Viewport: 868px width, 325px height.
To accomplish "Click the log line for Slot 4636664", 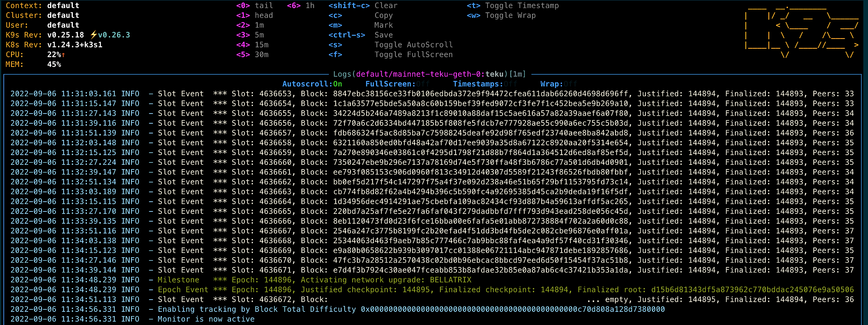I will pyautogui.click(x=432, y=201).
